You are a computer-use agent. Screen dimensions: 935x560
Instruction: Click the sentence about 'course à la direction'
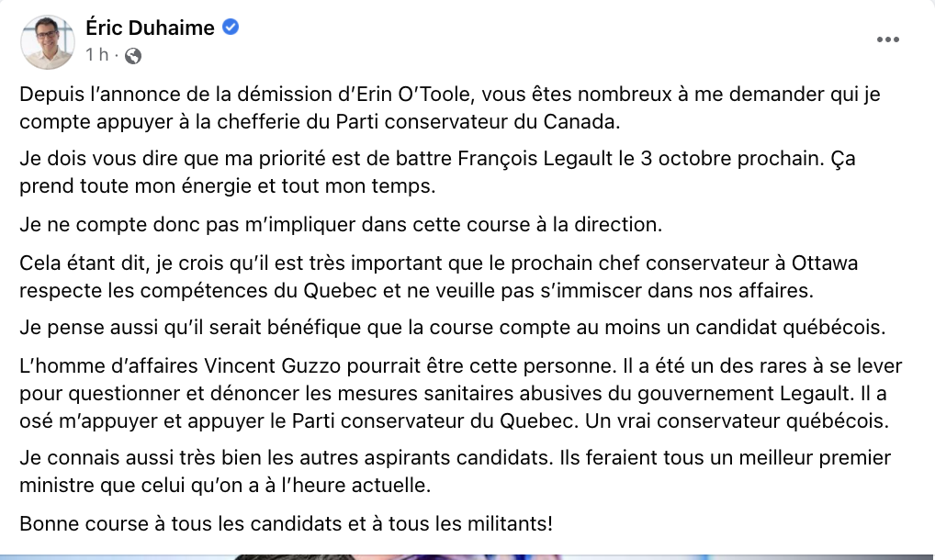[x=341, y=225]
